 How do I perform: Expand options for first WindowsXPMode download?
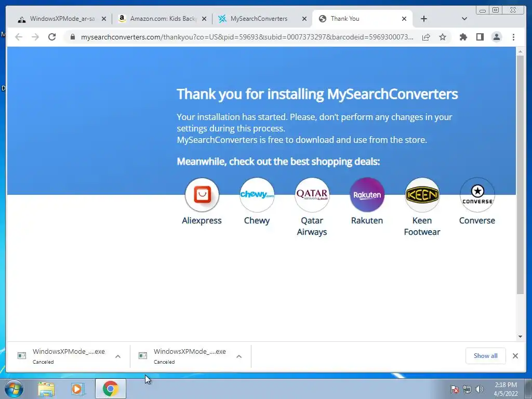tap(118, 356)
